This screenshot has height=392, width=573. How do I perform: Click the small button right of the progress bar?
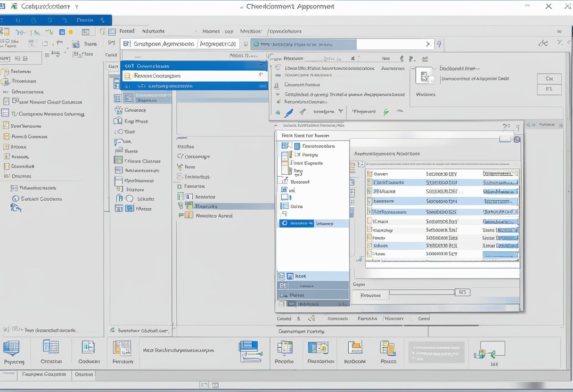(462, 293)
